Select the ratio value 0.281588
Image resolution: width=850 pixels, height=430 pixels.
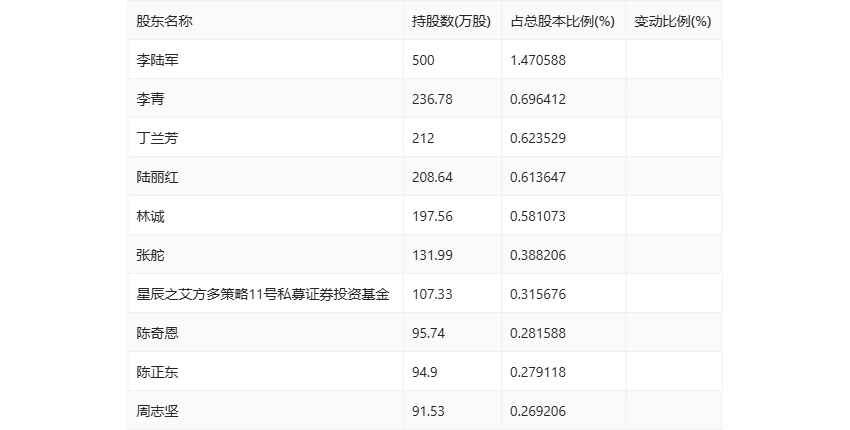[538, 333]
